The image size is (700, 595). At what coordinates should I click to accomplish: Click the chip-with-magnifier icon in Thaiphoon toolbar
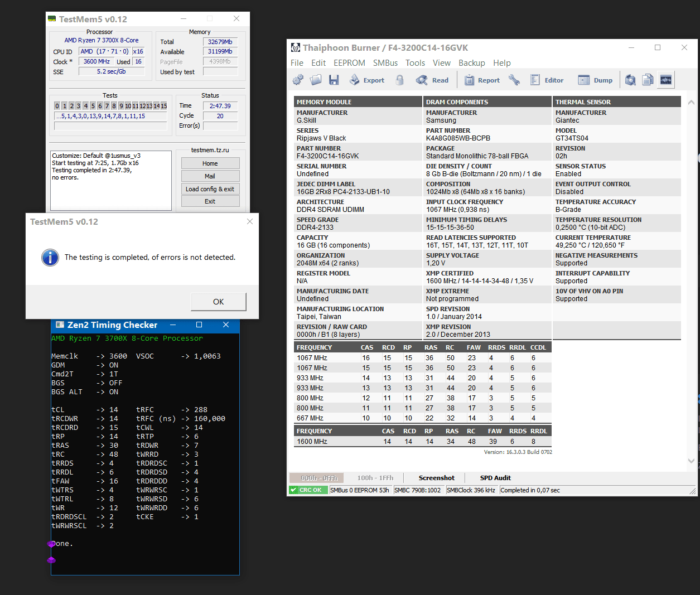[630, 80]
